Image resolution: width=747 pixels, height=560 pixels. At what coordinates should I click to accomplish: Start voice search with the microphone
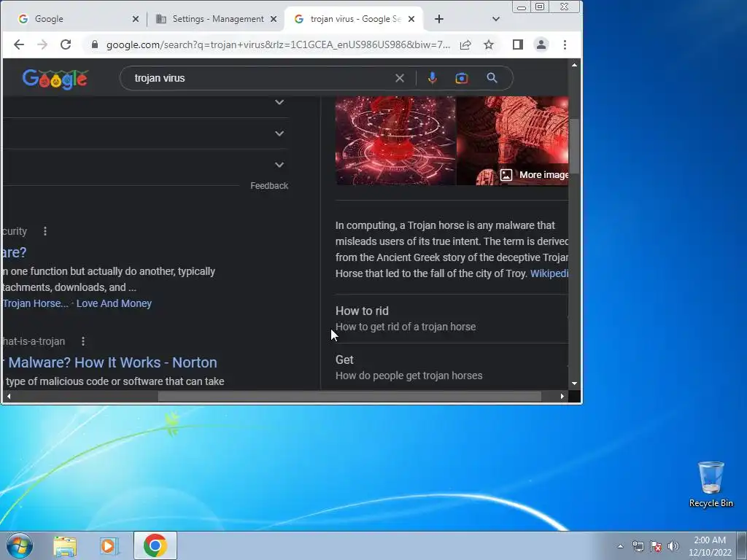coord(432,78)
